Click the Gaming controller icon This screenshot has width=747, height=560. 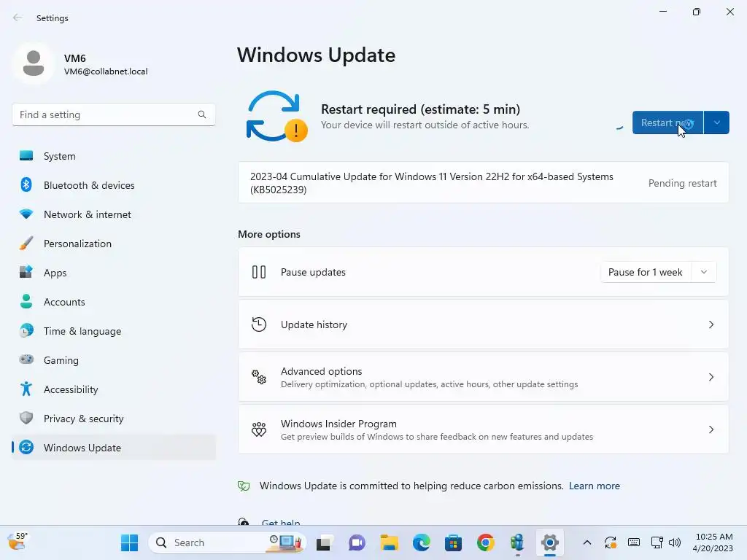pyautogui.click(x=26, y=359)
